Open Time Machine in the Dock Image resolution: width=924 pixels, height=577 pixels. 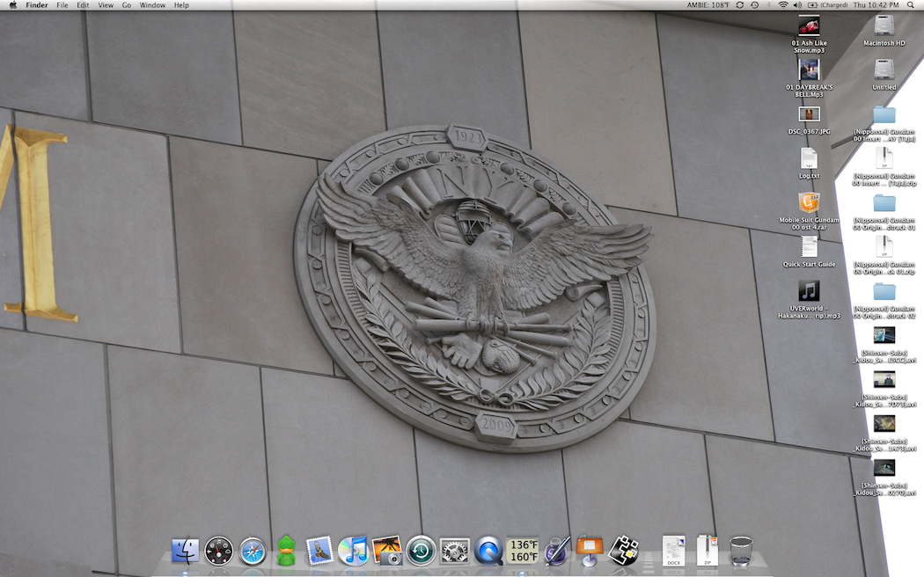pos(421,551)
